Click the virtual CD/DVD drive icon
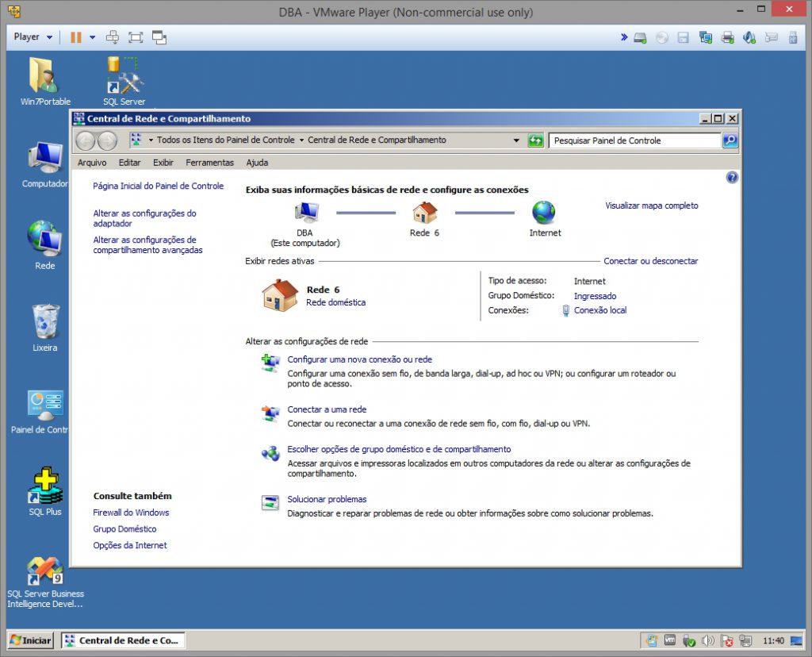812x657 pixels. 661,37
